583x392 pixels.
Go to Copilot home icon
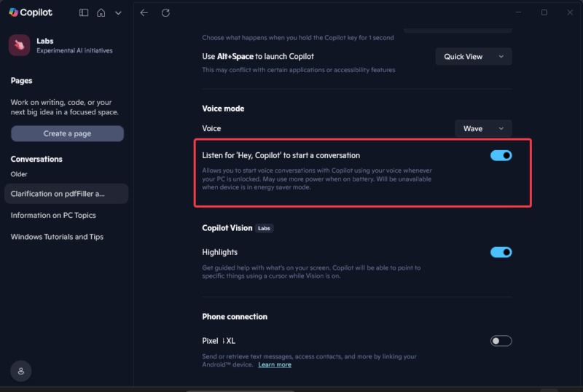click(x=101, y=12)
